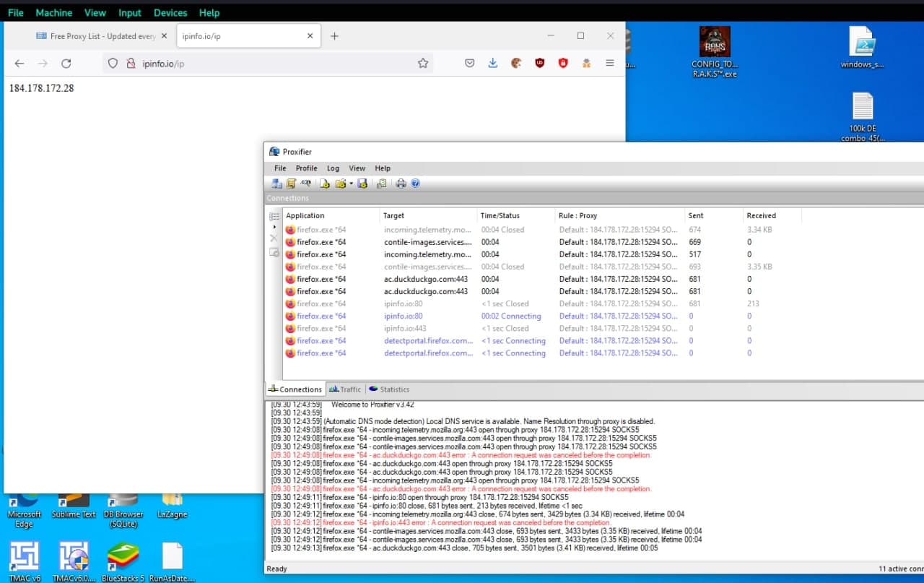Open the uBlock Origin extension icon
Viewport: 924px width, 583px height.
(x=539, y=64)
